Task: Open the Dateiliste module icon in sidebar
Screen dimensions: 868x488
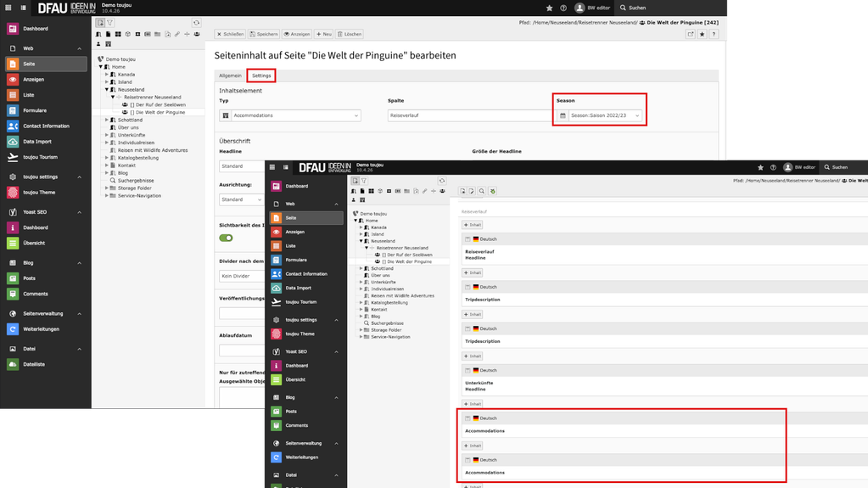Action: (13, 364)
